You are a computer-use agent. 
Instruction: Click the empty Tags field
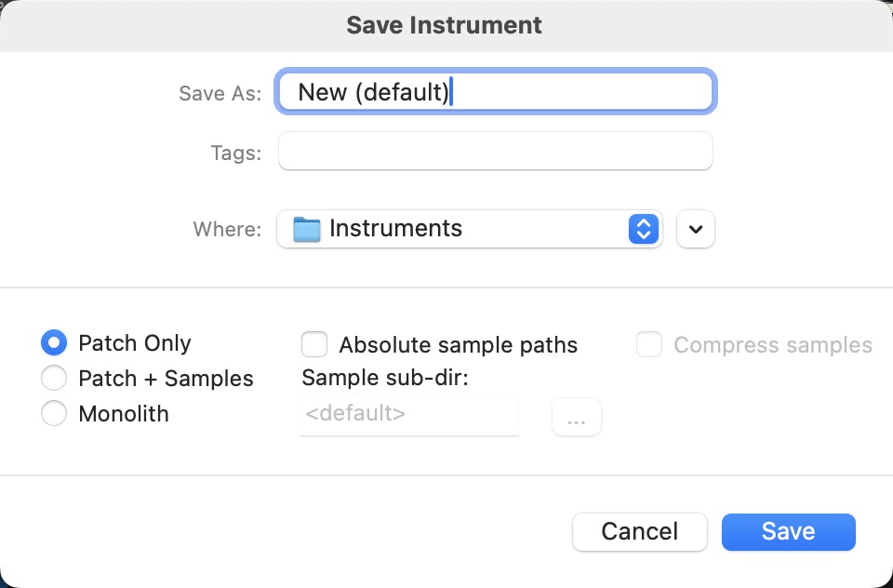click(495, 151)
